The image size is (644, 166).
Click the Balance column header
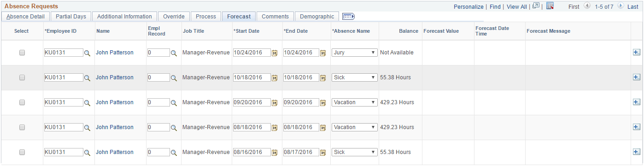click(408, 31)
